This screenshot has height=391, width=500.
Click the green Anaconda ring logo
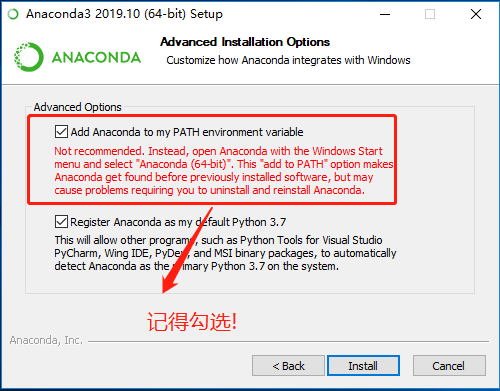click(29, 57)
